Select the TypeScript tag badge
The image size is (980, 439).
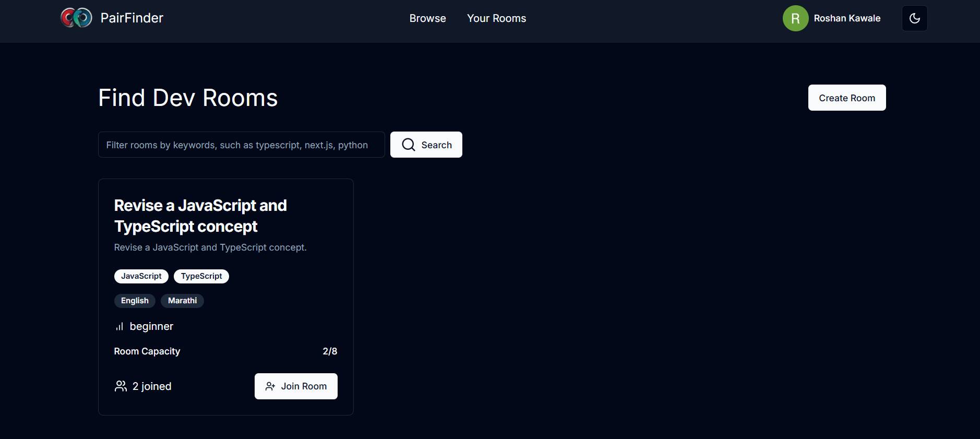(x=201, y=276)
